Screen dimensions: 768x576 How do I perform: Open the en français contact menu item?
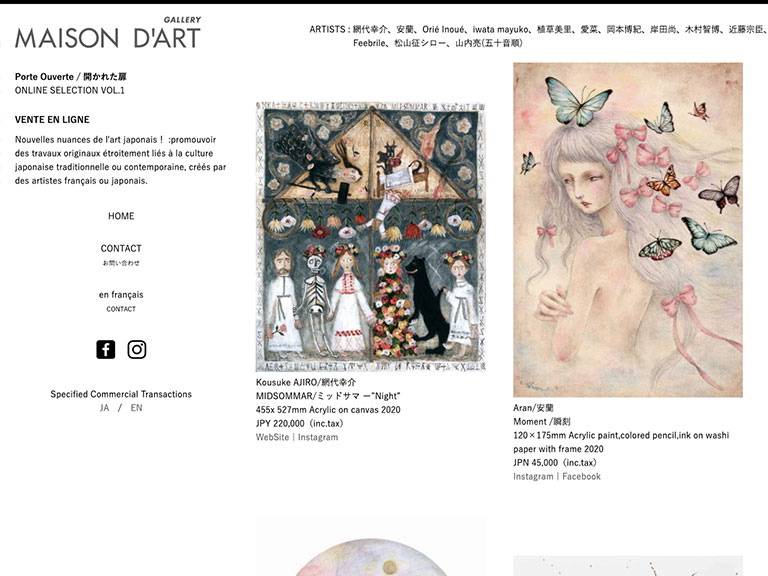(121, 301)
